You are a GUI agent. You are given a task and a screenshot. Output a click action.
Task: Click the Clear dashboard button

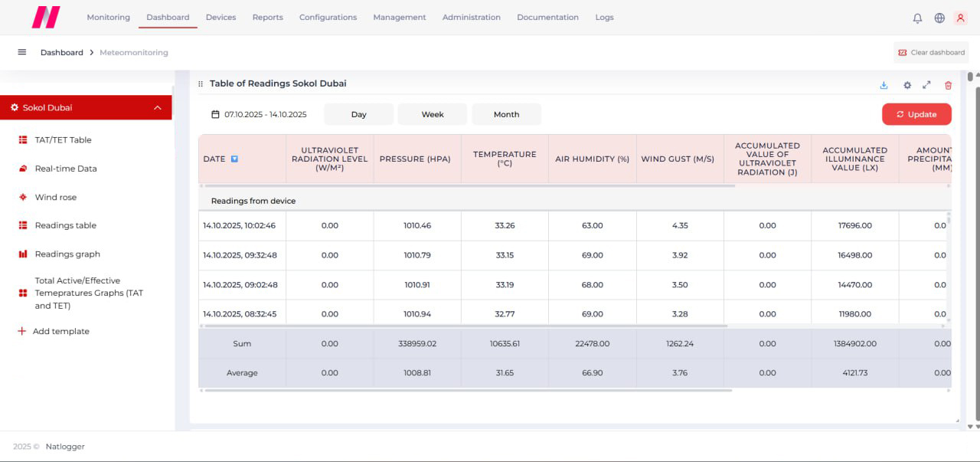(931, 53)
